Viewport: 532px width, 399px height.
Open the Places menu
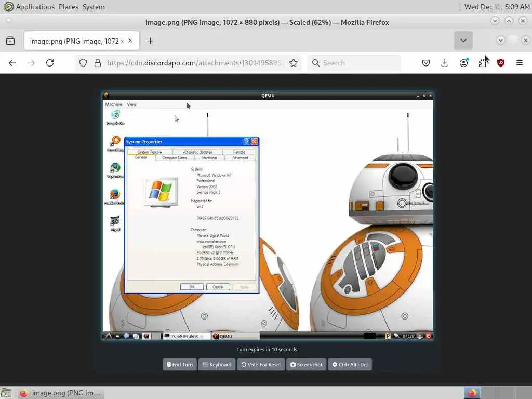point(68,7)
